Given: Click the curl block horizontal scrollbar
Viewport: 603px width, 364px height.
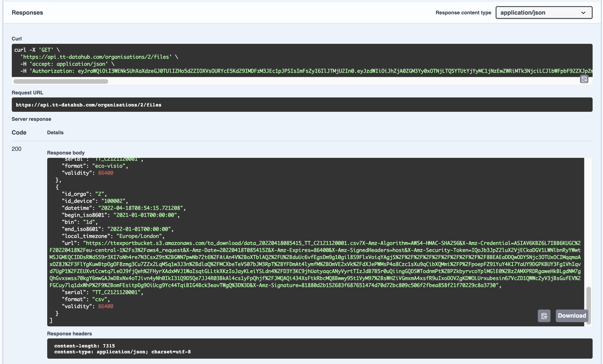Looking at the screenshot, I should tap(61, 81).
